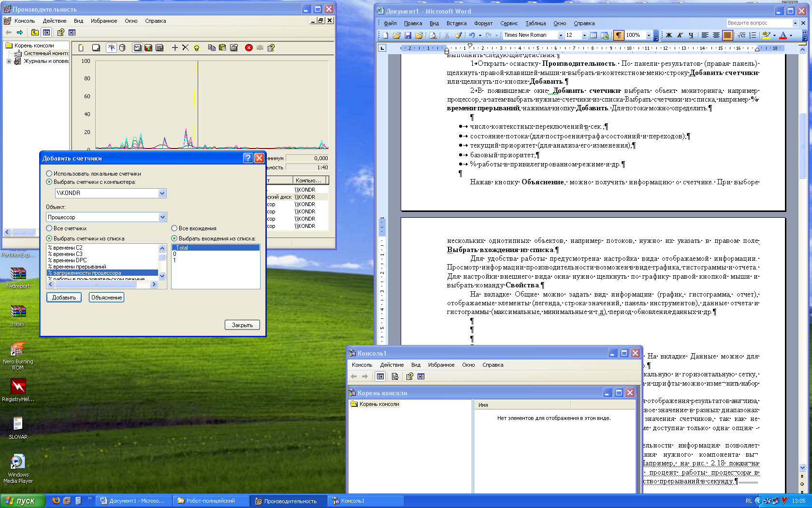Switch to View Report icon

pos(159,47)
